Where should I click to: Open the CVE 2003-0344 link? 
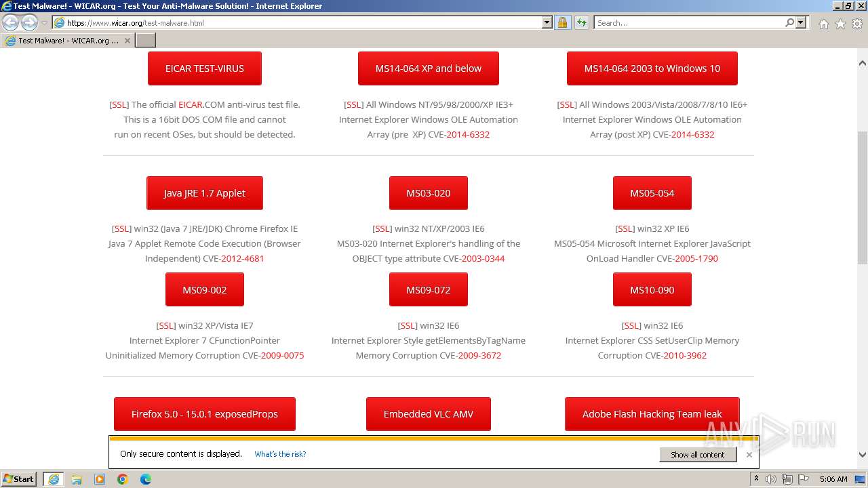(x=483, y=258)
